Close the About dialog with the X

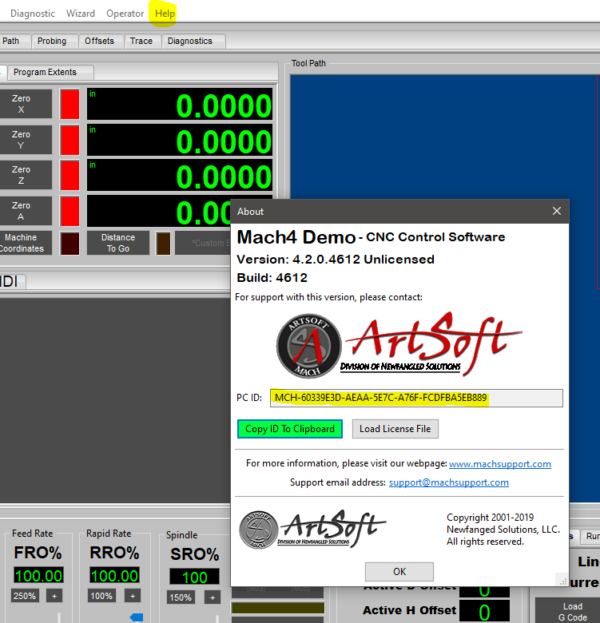pos(556,211)
